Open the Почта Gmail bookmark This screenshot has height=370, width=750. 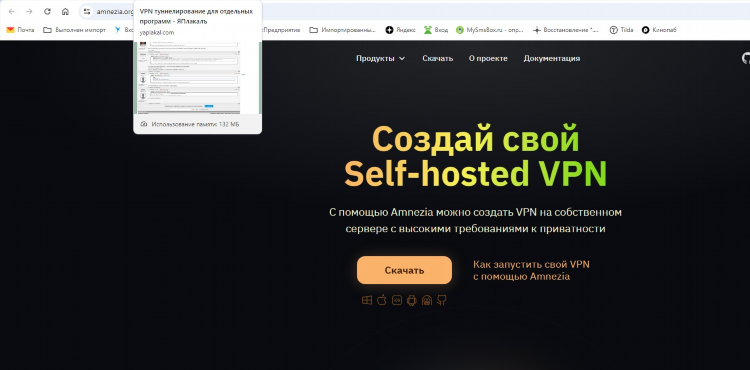tap(20, 30)
